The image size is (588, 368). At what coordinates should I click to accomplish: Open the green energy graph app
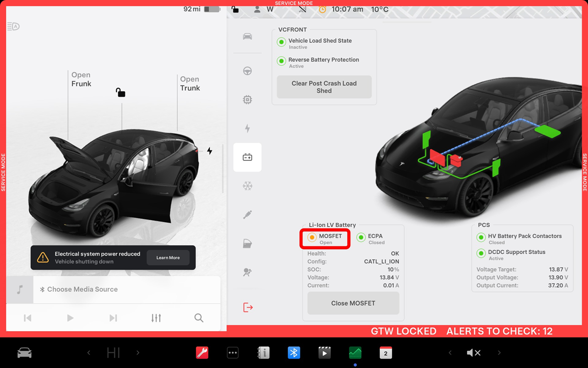click(355, 353)
